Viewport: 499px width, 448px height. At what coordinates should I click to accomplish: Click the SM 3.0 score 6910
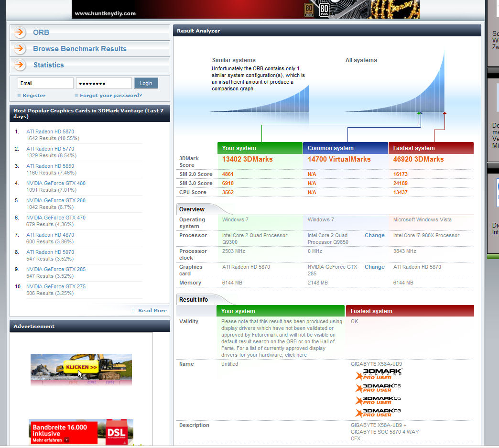[x=228, y=183]
